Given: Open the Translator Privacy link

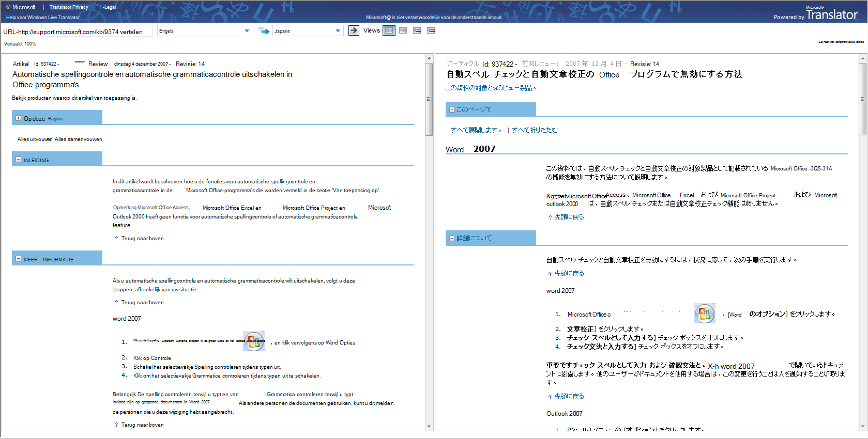Looking at the screenshot, I should (x=69, y=7).
